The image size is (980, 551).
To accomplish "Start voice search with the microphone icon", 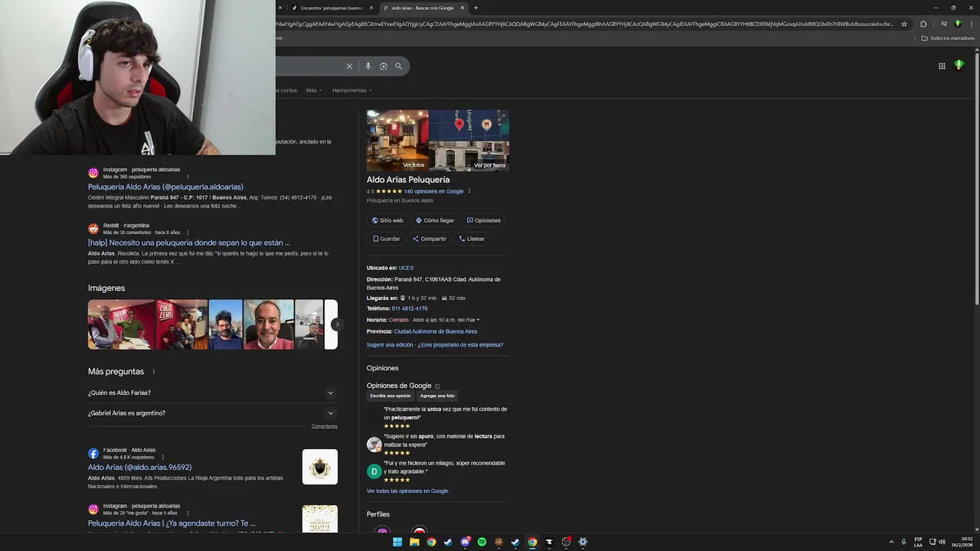I will tap(368, 67).
